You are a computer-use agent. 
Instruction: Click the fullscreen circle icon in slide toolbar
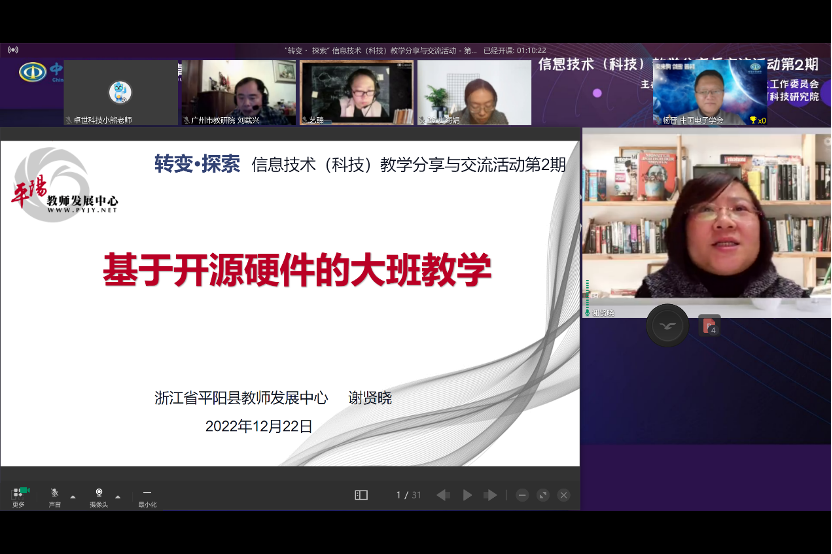(543, 495)
